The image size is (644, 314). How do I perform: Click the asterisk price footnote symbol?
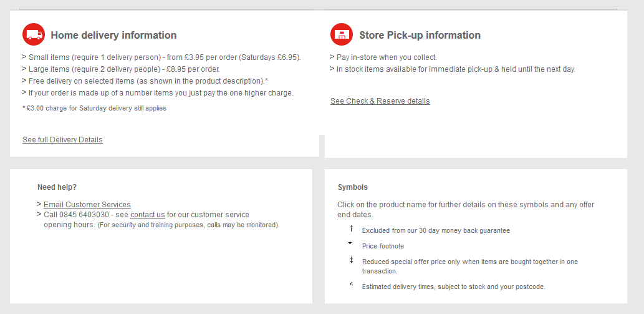(x=350, y=244)
